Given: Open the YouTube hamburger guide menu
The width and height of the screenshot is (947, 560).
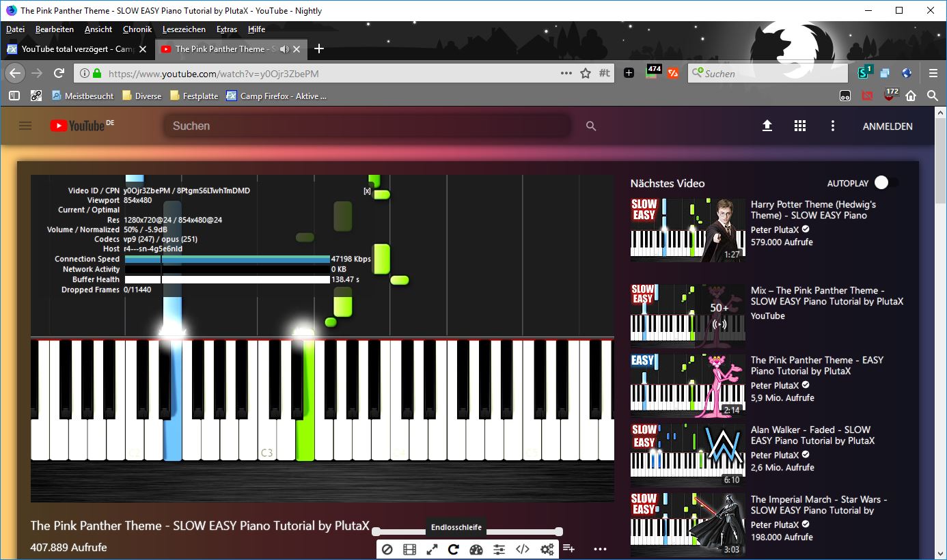Looking at the screenshot, I should click(x=25, y=126).
